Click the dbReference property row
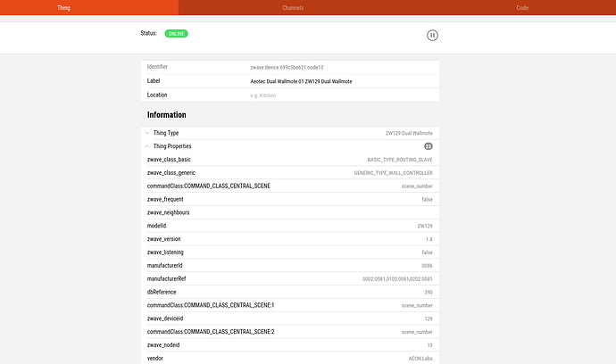616x364 pixels. point(290,292)
